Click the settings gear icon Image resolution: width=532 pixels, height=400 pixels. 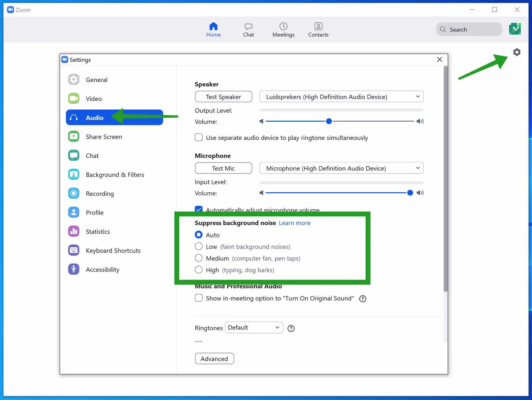pyautogui.click(x=517, y=52)
